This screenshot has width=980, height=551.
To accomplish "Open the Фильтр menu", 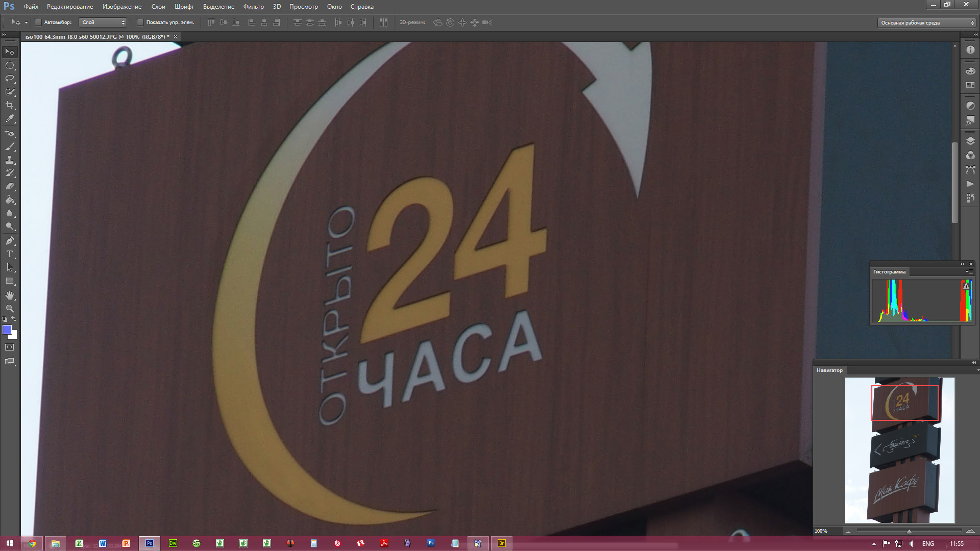I will [x=253, y=7].
